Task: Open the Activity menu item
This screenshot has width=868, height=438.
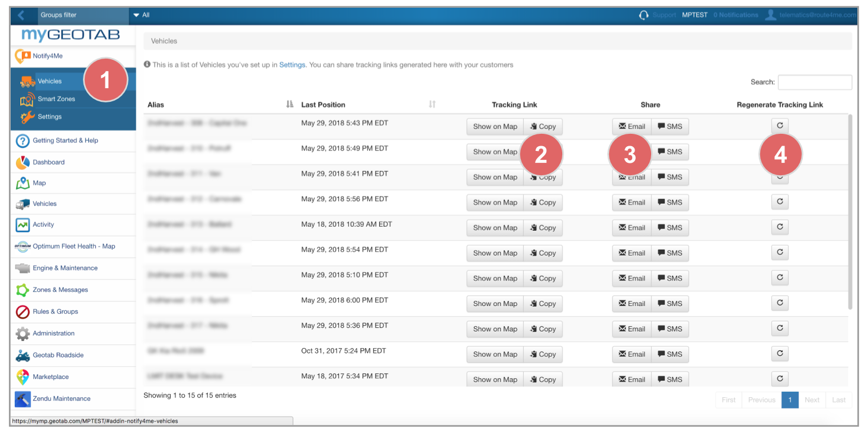Action: coord(43,225)
